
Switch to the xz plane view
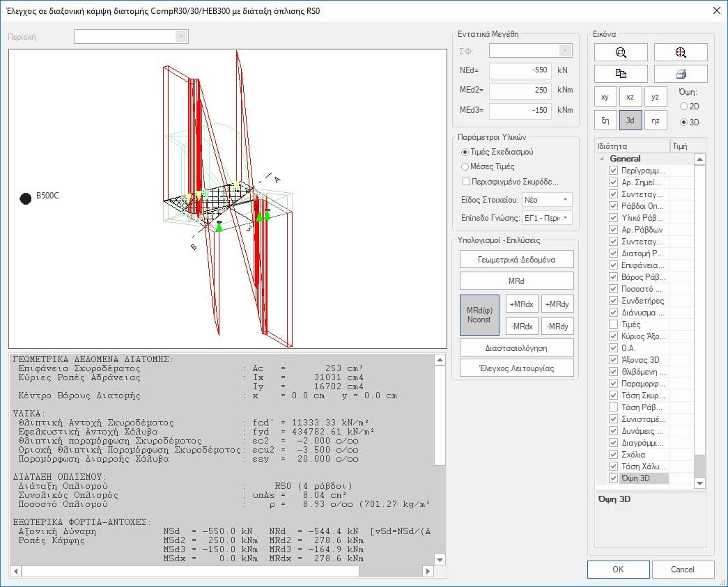point(630,97)
